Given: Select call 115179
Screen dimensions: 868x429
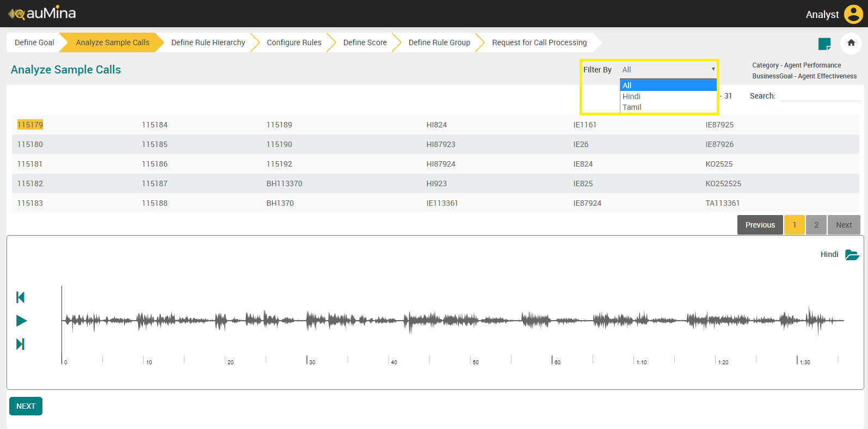Looking at the screenshot, I should click(30, 125).
